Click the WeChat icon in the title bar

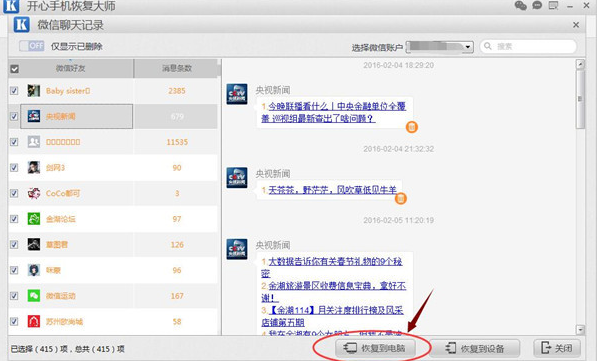point(520,5)
